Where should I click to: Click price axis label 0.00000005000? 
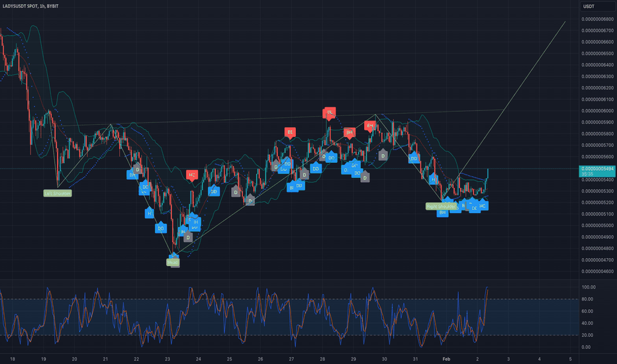[x=597, y=226]
